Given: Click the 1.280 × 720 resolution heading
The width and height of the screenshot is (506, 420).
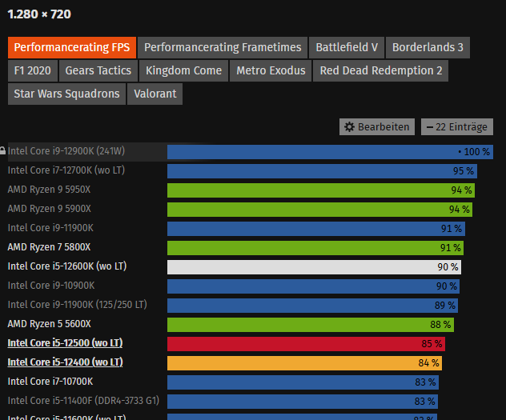Looking at the screenshot, I should click(x=39, y=14).
